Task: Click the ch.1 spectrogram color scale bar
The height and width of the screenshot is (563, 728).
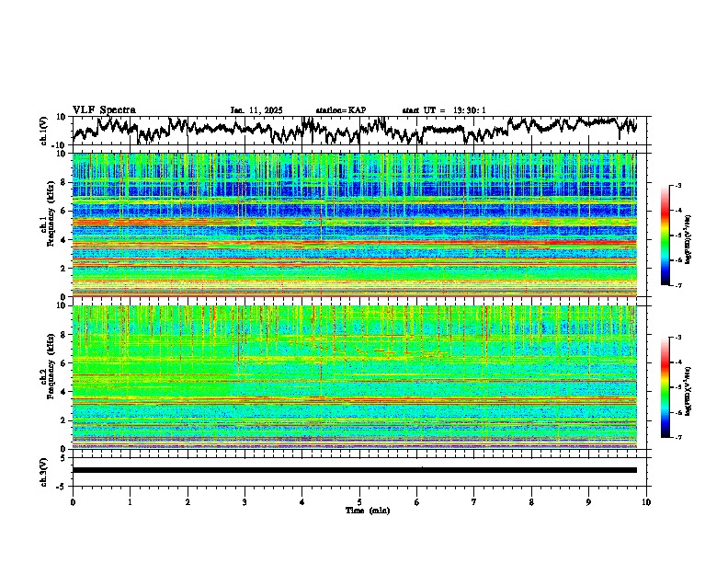Action: 665,236
